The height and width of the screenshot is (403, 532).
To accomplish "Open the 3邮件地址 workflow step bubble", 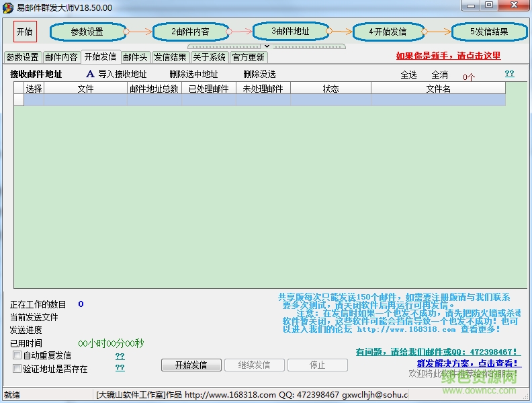I will 291,31.
